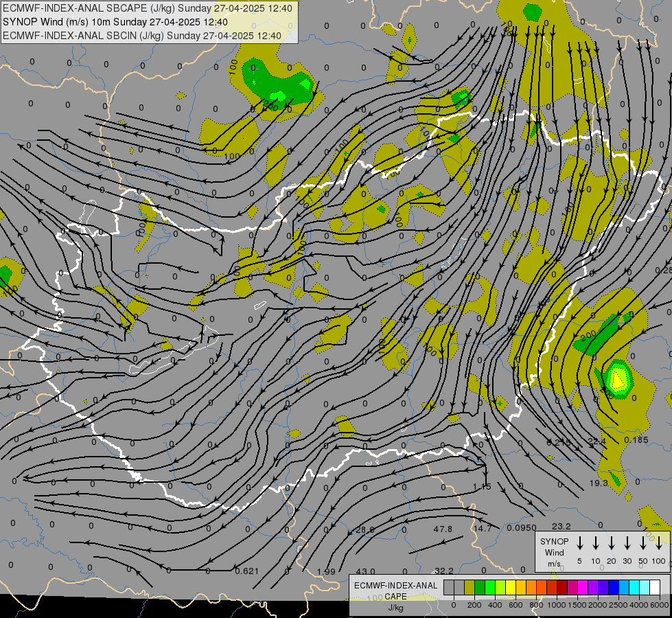Select the SYNOP Wind 10m title line
Screen dimensions: 672x618
point(115,22)
